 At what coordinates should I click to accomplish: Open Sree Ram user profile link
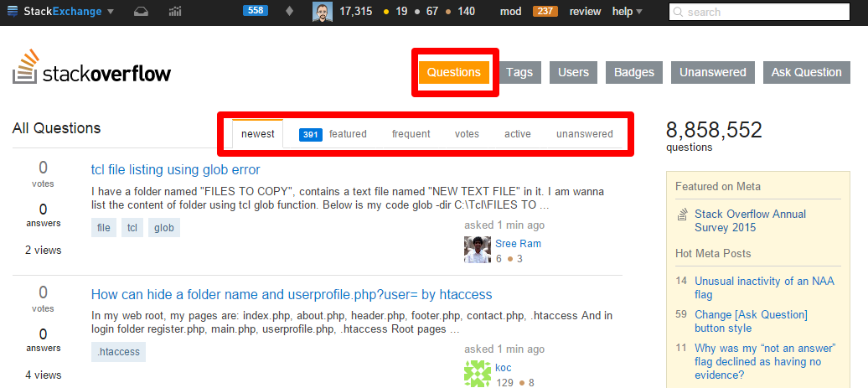[x=518, y=244]
